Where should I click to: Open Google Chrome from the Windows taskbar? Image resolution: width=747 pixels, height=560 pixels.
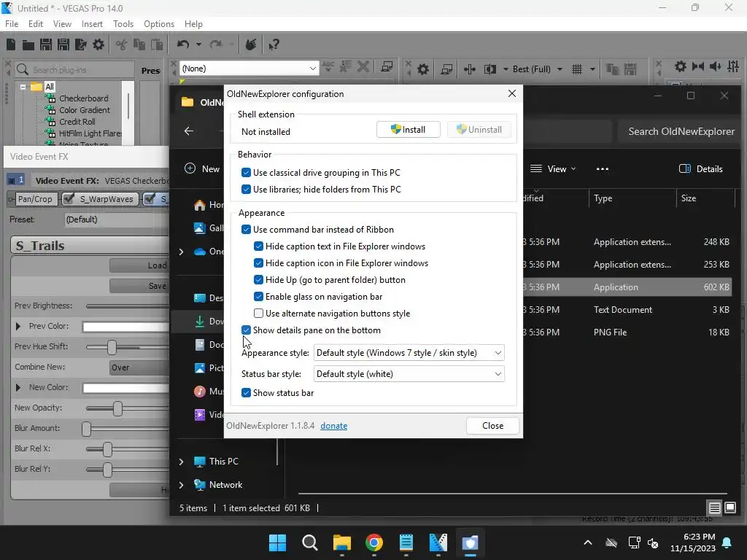coord(374,542)
